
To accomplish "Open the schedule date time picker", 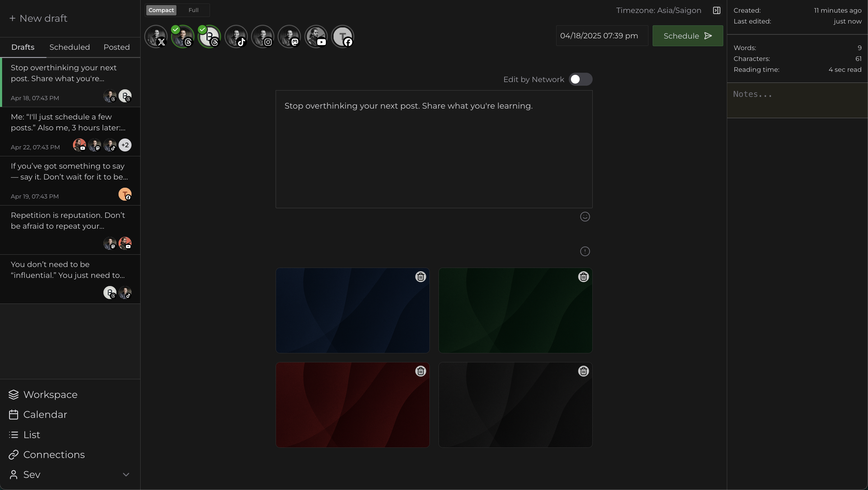I will click(x=601, y=36).
